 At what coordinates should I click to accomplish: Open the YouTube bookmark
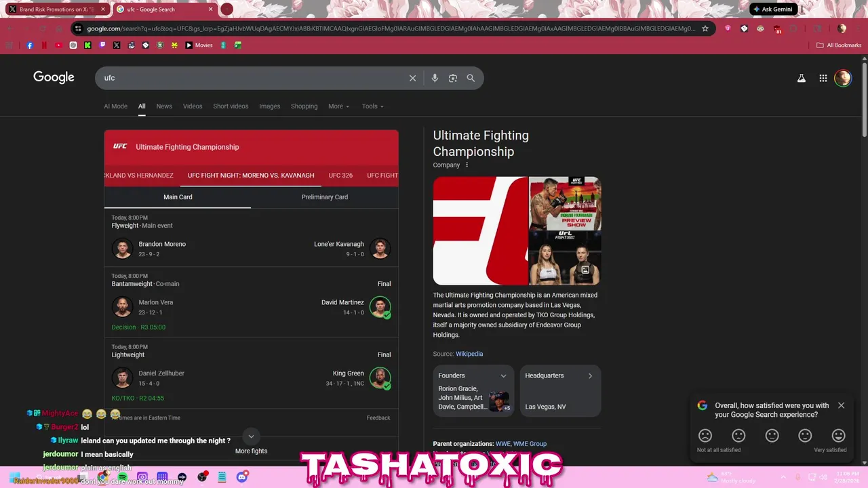pyautogui.click(x=59, y=45)
